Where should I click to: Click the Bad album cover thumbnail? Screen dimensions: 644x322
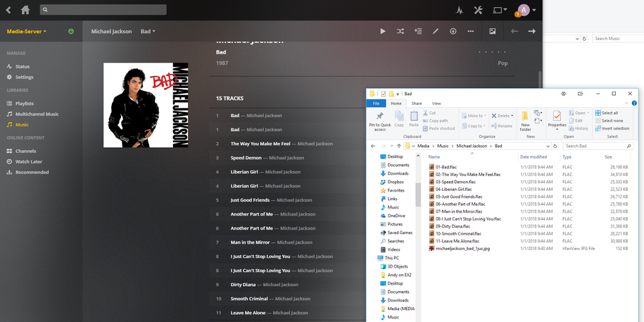pos(146,105)
